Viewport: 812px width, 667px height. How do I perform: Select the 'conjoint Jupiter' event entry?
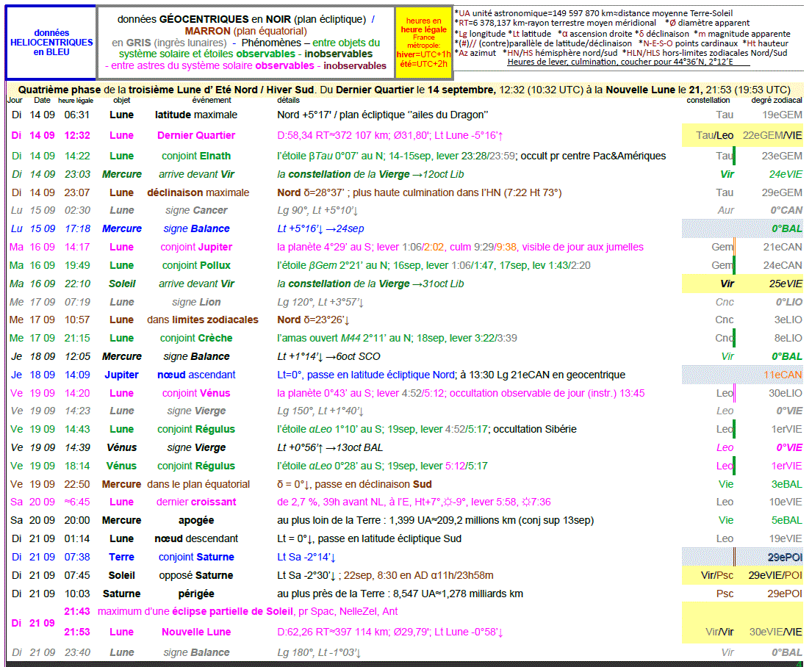(x=196, y=247)
